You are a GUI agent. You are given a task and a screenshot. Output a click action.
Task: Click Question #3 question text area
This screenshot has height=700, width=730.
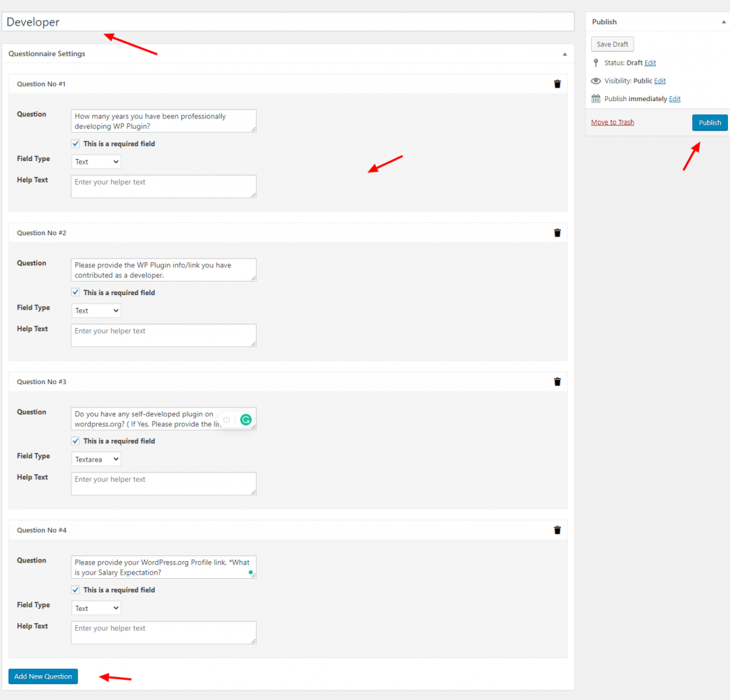click(x=163, y=418)
